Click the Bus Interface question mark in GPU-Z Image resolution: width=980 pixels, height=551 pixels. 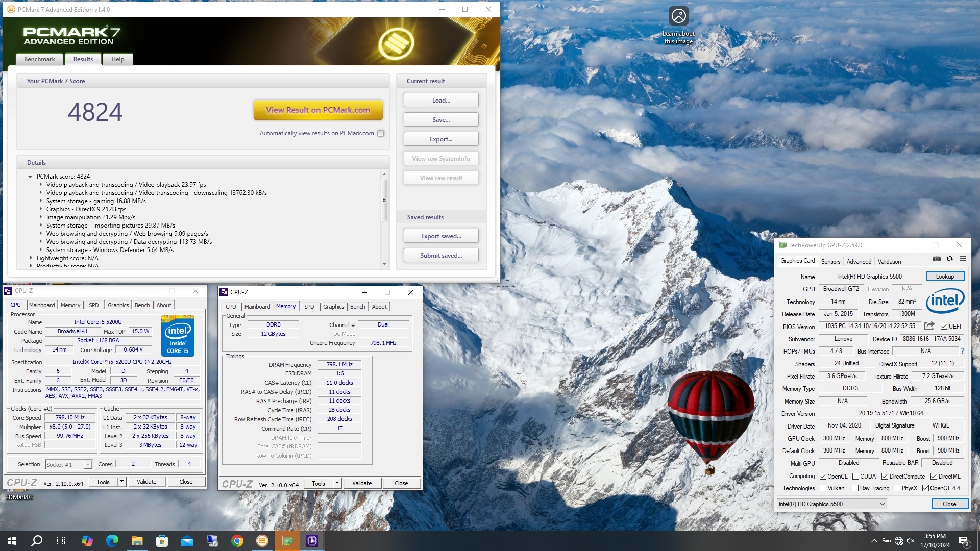point(963,351)
